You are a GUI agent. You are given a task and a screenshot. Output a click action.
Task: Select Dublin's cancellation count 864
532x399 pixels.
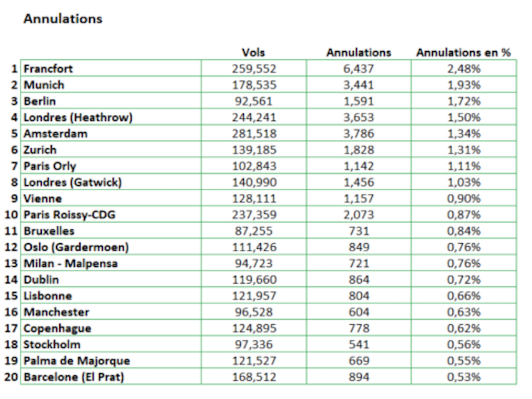click(359, 279)
